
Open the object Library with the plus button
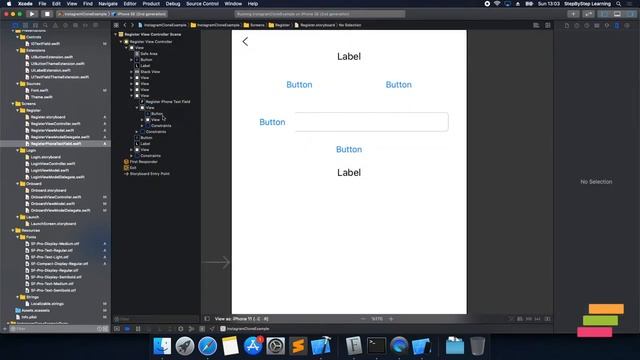(573, 14)
